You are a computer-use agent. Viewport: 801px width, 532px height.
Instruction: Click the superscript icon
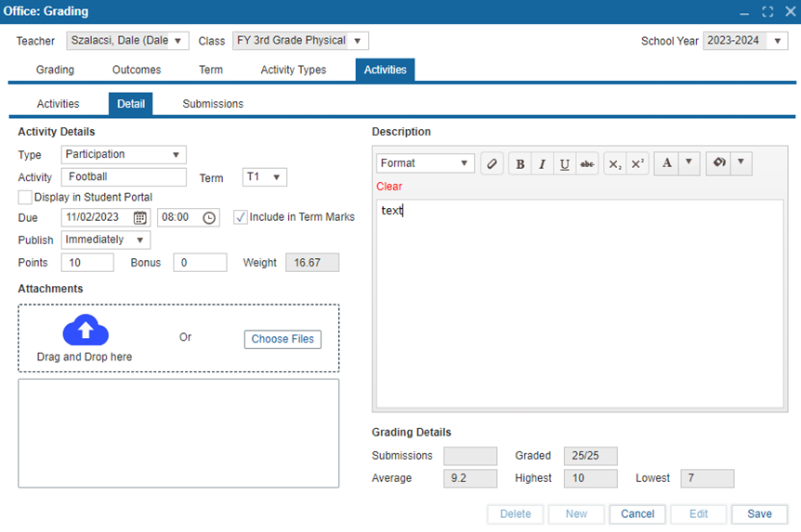coord(637,163)
